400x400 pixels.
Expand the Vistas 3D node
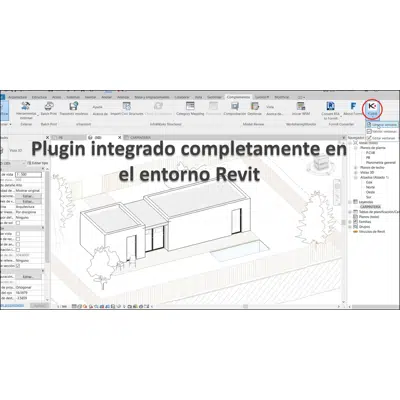pos(356,173)
